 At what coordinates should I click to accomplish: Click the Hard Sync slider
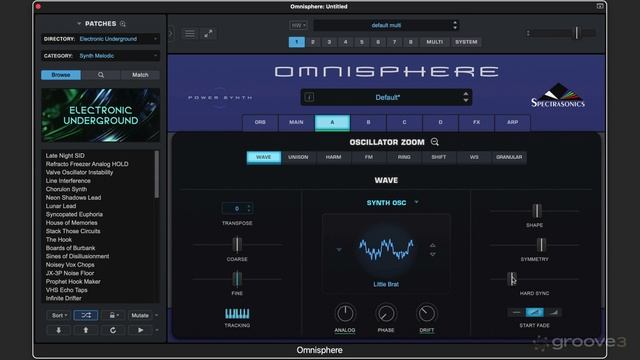tap(535, 279)
